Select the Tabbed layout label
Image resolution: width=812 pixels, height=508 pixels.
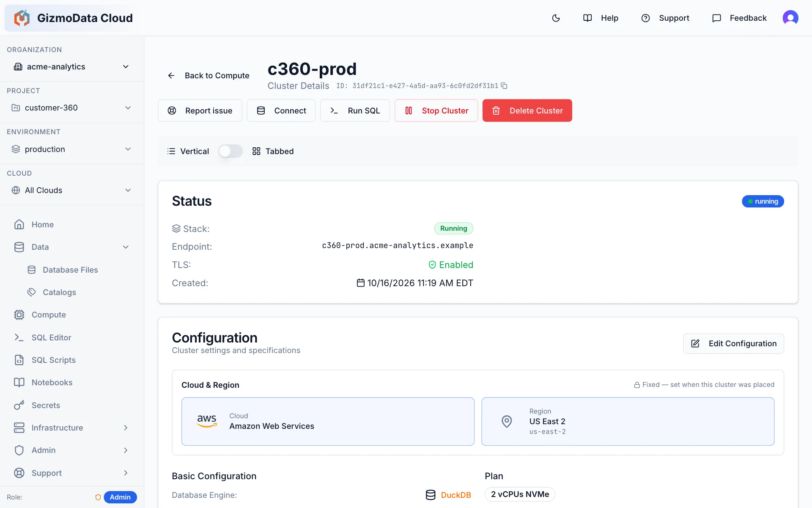pos(279,151)
